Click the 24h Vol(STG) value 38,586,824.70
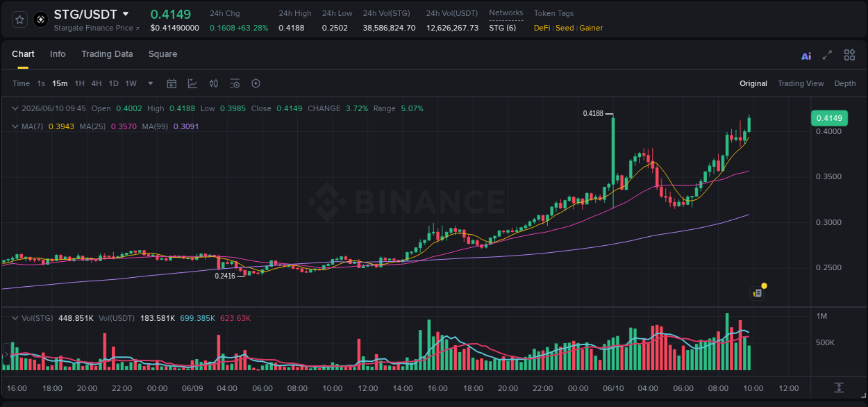The image size is (868, 407). [x=389, y=28]
